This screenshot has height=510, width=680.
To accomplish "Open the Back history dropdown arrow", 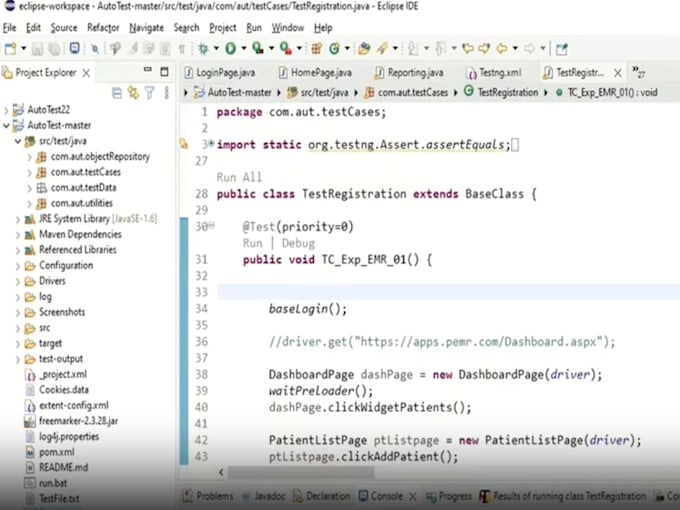I will (x=515, y=49).
